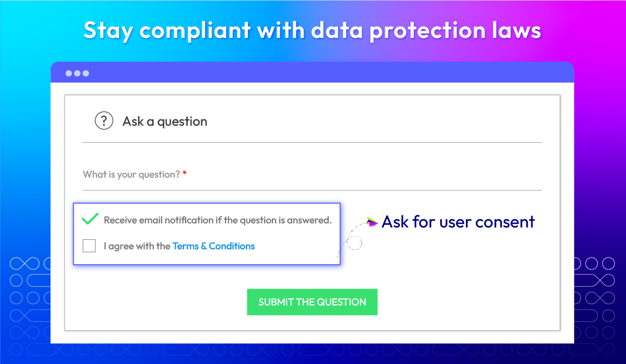Click the red required asterisk

point(185,173)
